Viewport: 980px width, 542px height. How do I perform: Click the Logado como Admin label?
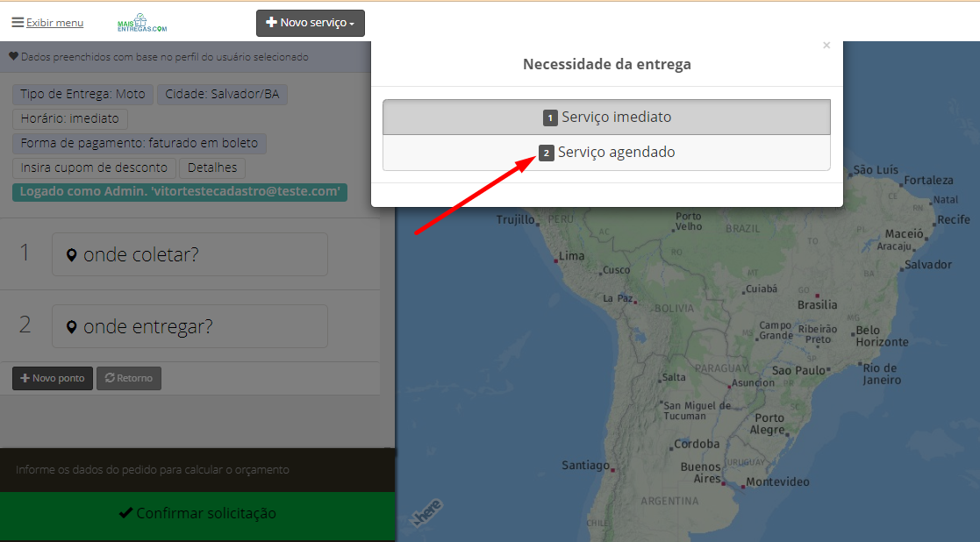(180, 192)
